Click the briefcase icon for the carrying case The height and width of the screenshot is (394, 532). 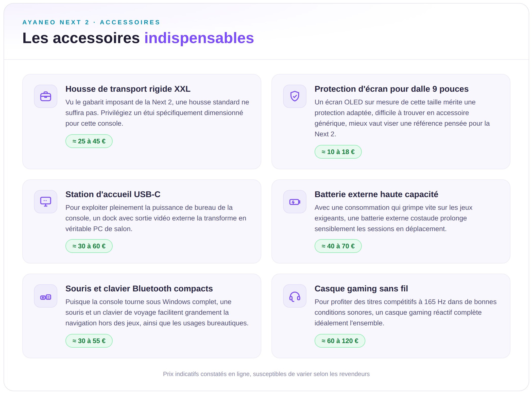(46, 96)
